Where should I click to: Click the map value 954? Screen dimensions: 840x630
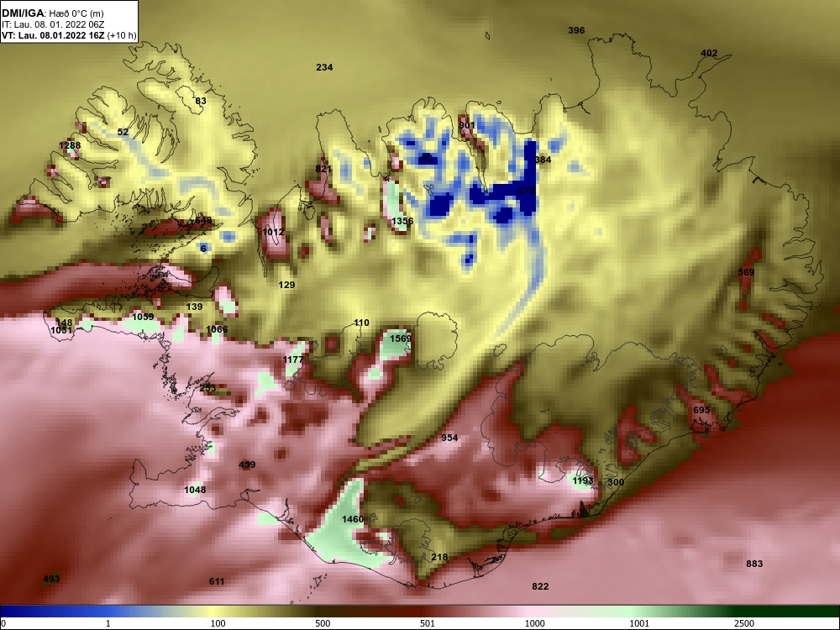449,438
